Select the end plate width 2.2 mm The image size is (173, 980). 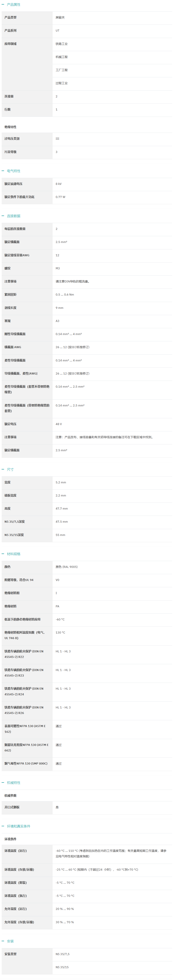(x=61, y=495)
